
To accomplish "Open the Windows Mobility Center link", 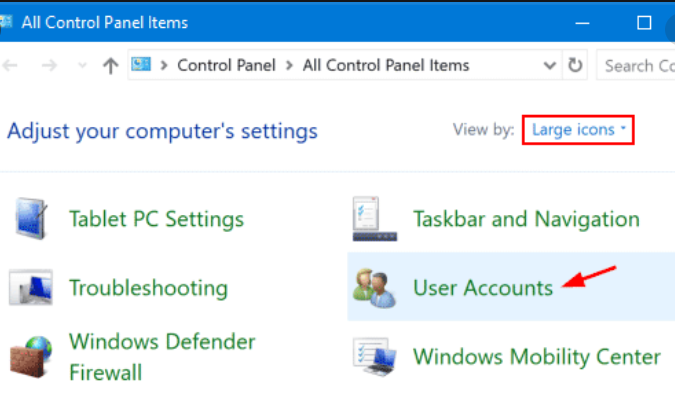I will (537, 357).
